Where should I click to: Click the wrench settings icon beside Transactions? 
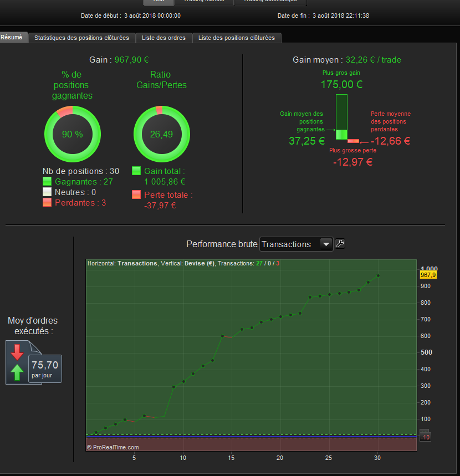tap(340, 244)
